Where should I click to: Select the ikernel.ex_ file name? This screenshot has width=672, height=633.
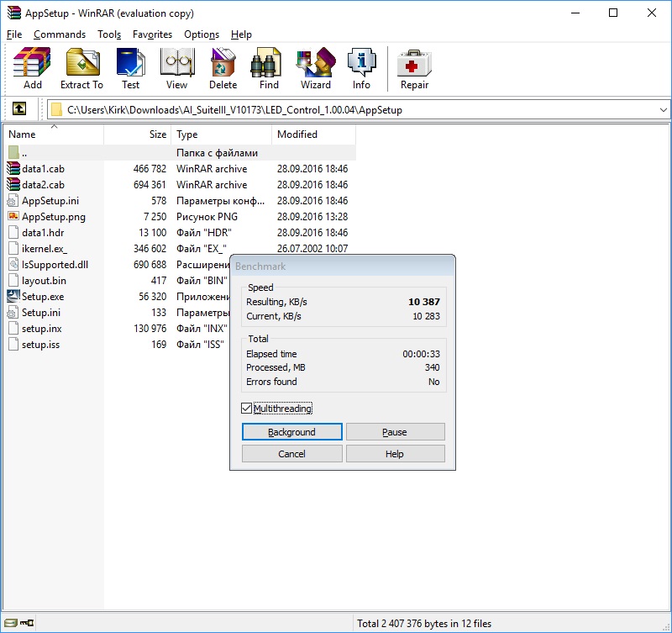click(x=45, y=249)
